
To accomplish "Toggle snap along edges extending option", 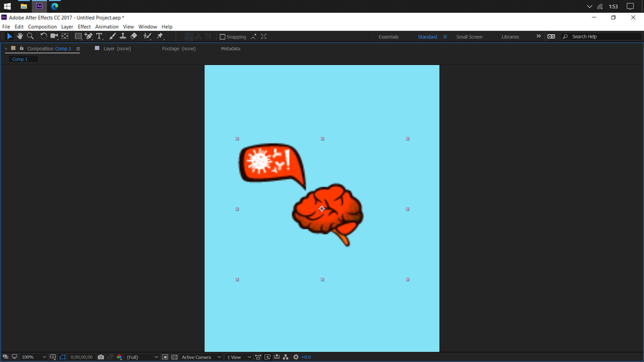I will [x=253, y=37].
